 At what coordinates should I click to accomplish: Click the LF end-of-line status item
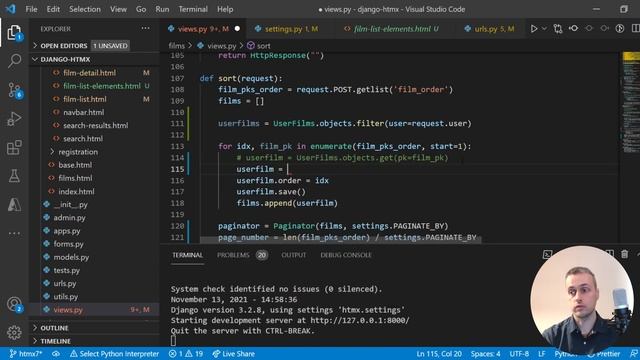pyautogui.click(x=542, y=354)
